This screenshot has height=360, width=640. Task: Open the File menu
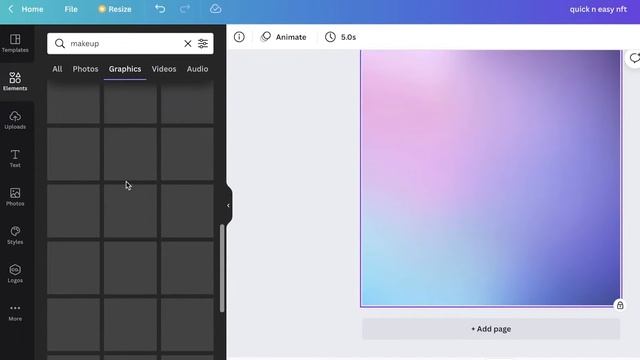click(x=71, y=9)
